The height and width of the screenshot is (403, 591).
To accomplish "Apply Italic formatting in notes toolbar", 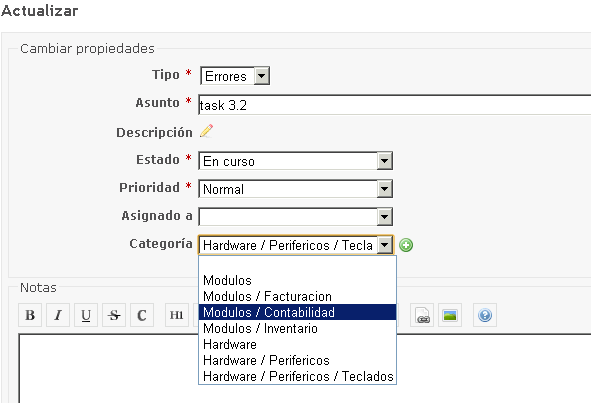I will tap(58, 315).
